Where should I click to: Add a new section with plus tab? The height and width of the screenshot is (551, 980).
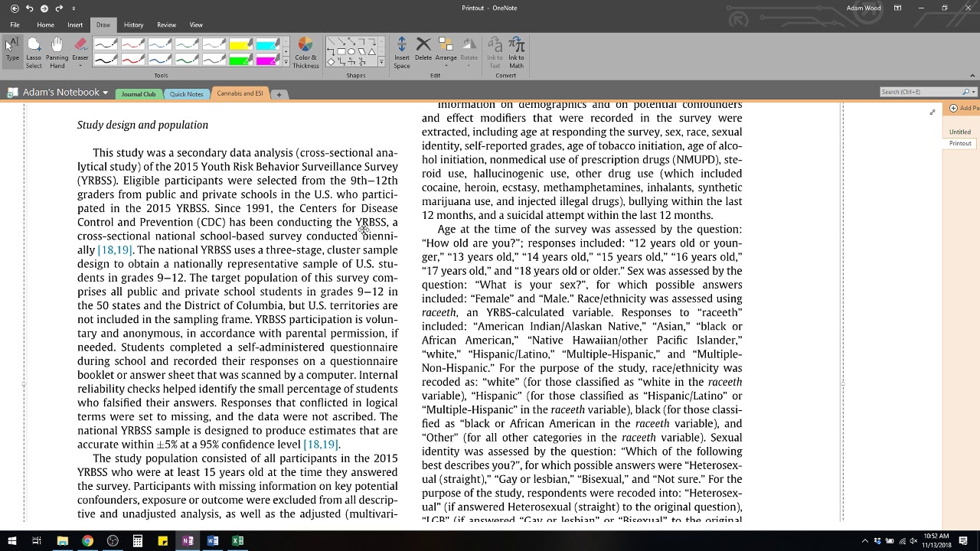pyautogui.click(x=279, y=94)
